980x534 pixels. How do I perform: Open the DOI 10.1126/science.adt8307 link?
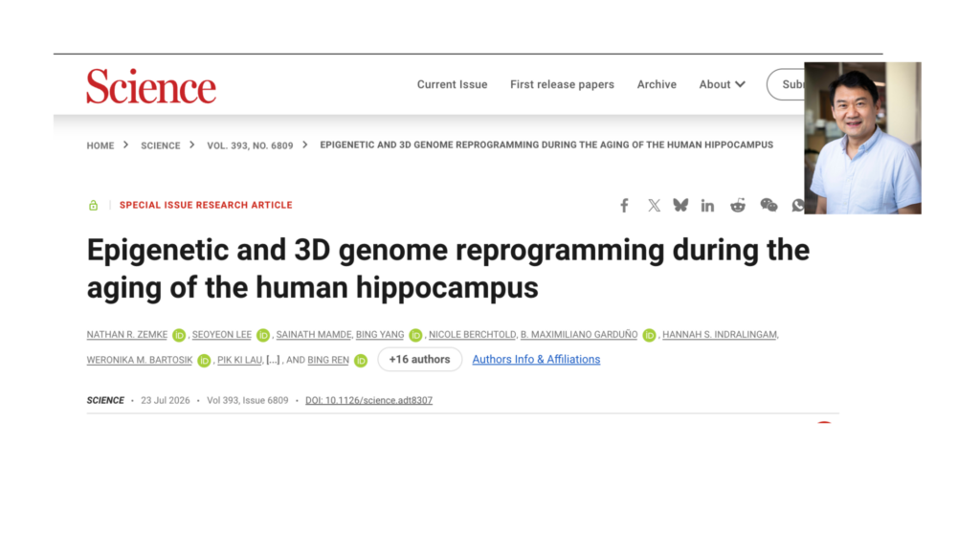point(368,400)
